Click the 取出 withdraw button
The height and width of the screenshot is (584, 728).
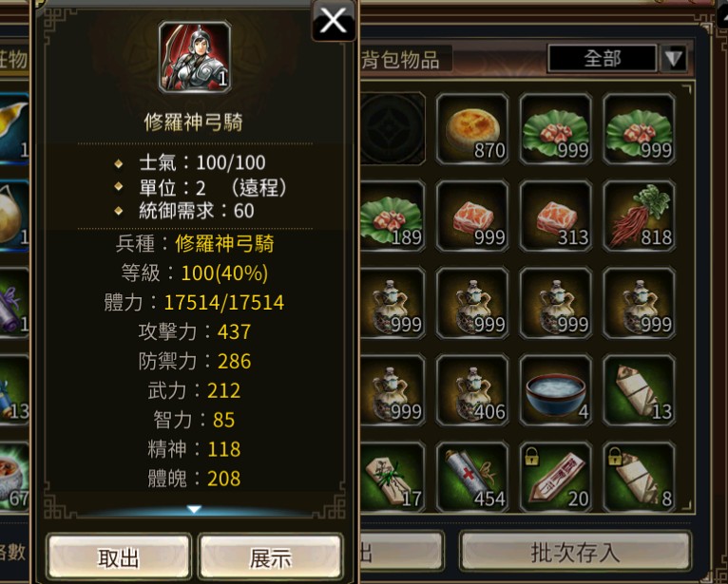coord(119,557)
